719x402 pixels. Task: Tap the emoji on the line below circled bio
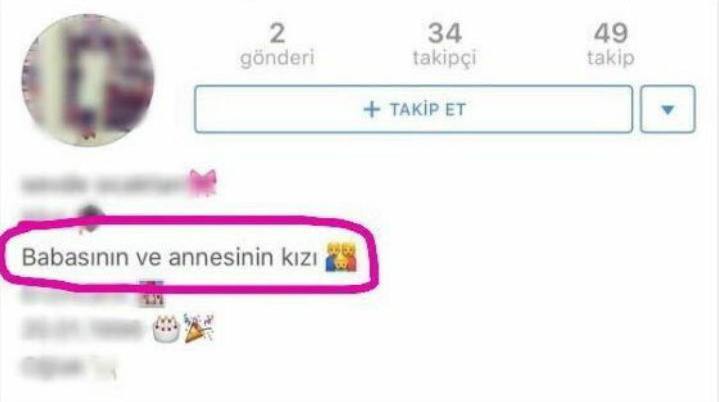[x=151, y=294]
